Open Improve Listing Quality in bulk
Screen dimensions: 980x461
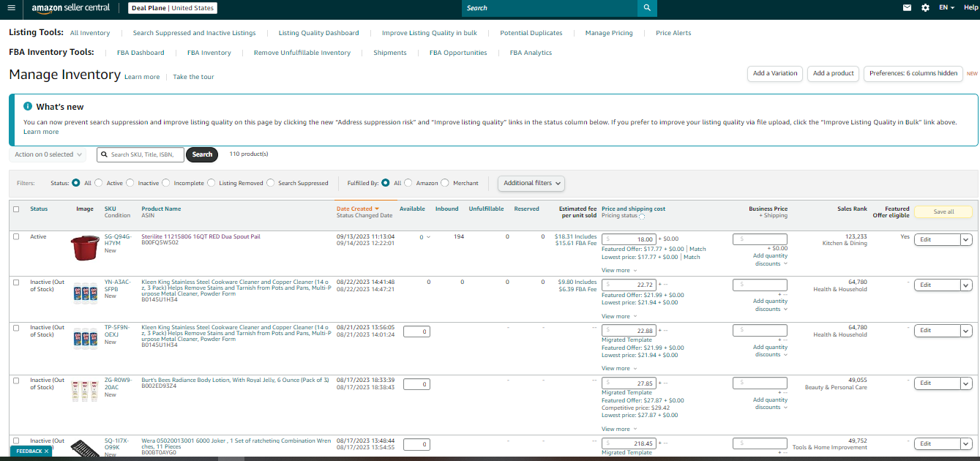(429, 33)
